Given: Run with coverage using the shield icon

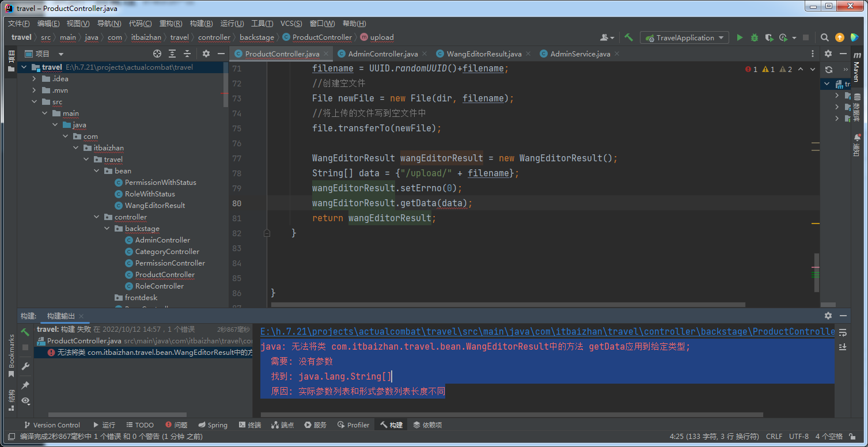Looking at the screenshot, I should tap(769, 37).
